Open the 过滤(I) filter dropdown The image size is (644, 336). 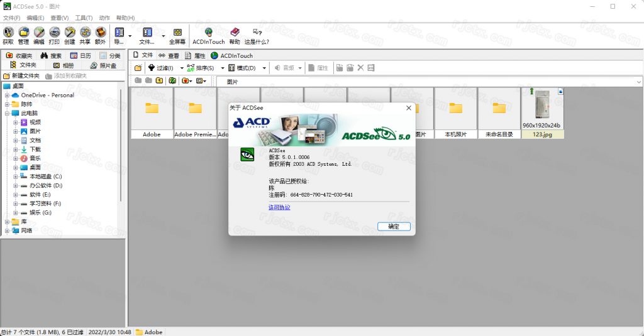pos(166,68)
